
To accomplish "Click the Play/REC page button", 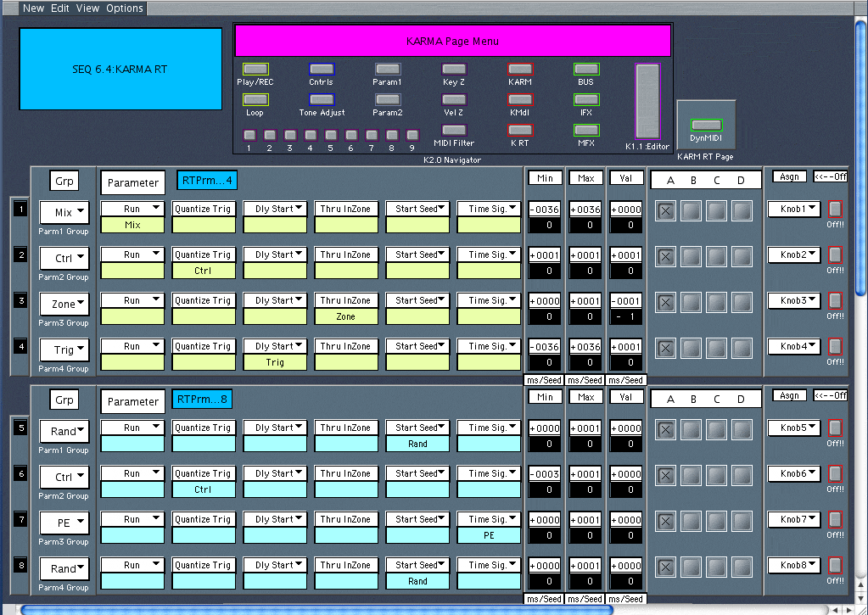I will click(255, 70).
